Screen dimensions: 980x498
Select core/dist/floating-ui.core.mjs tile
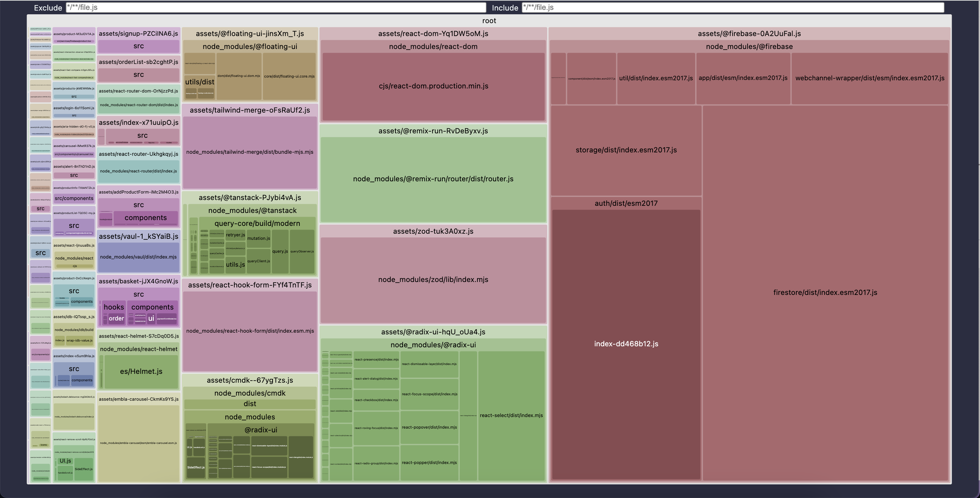(x=289, y=77)
